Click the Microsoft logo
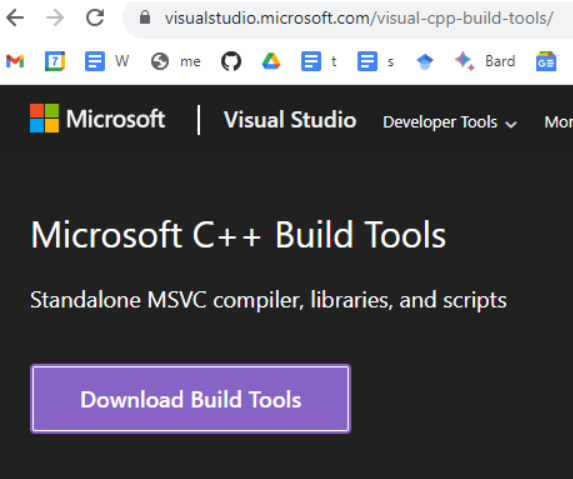 [x=97, y=118]
